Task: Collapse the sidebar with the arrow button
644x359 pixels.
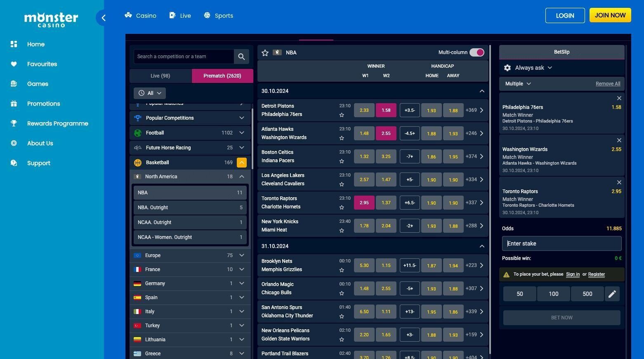Action: point(103,18)
